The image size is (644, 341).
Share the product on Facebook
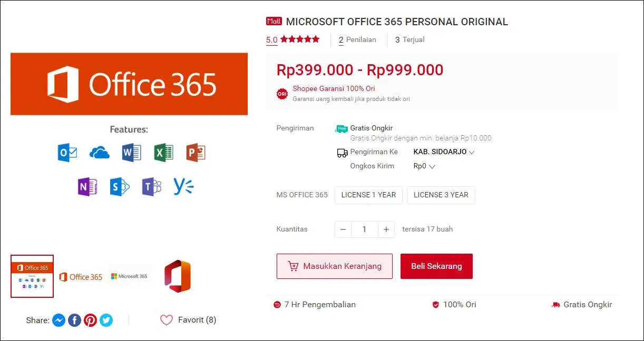click(x=74, y=320)
